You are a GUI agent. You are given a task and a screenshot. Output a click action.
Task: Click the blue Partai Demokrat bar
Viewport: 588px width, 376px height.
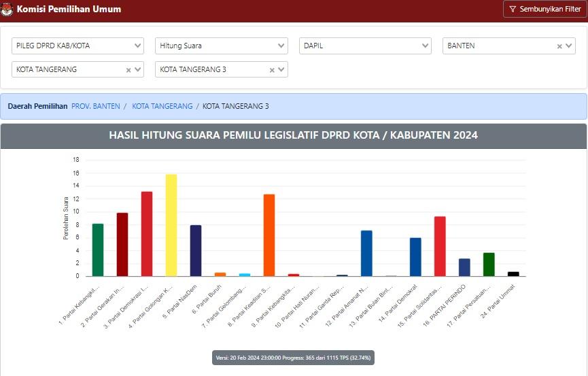tap(415, 257)
